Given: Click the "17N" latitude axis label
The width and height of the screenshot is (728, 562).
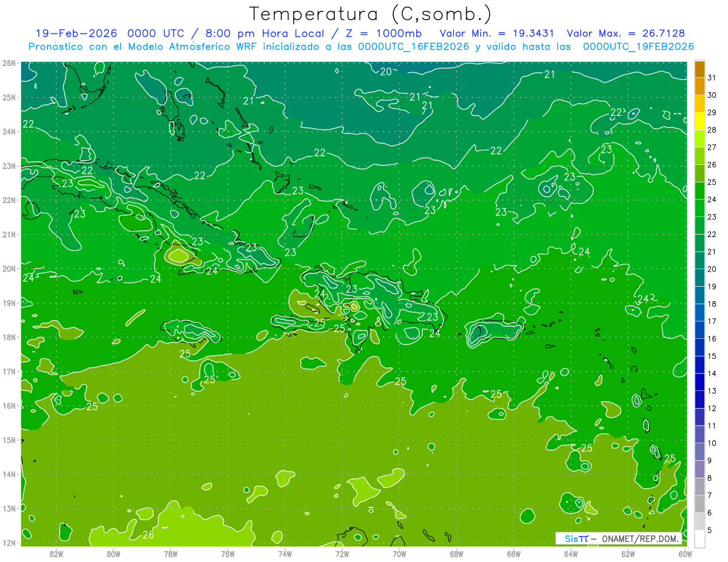Looking at the screenshot, I should [9, 372].
